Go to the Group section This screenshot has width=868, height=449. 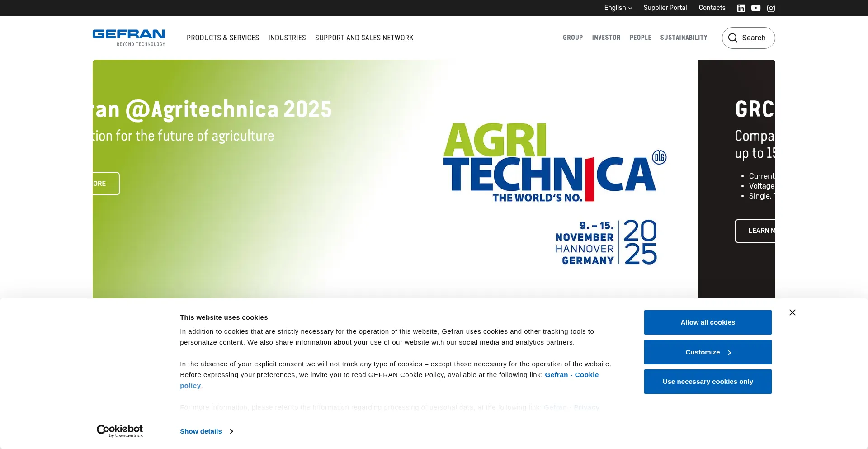pyautogui.click(x=573, y=38)
